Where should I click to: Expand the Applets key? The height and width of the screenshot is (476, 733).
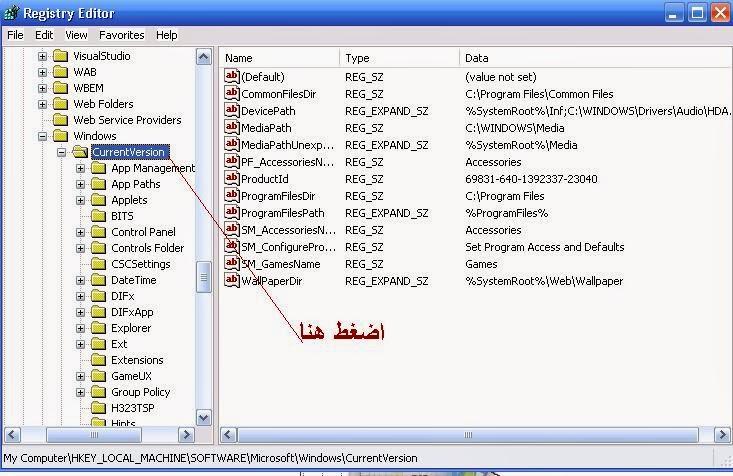point(80,200)
